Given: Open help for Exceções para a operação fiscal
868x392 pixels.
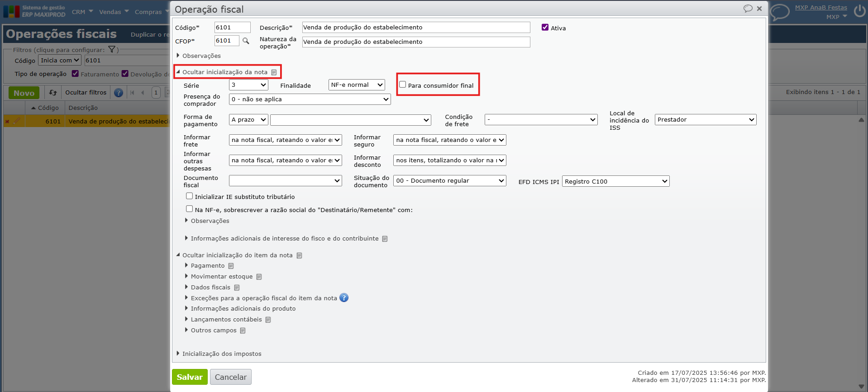Looking at the screenshot, I should tap(344, 298).
